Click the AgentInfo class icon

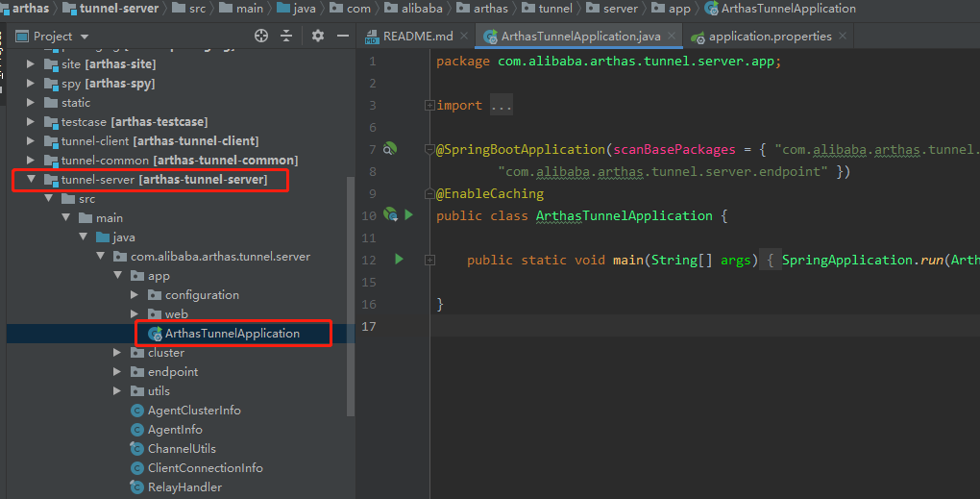136,430
